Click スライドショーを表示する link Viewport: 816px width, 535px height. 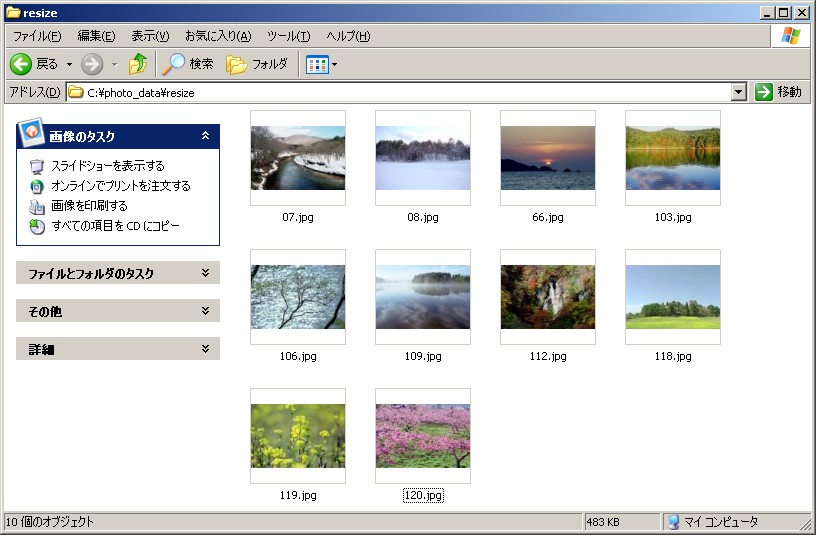(108, 165)
